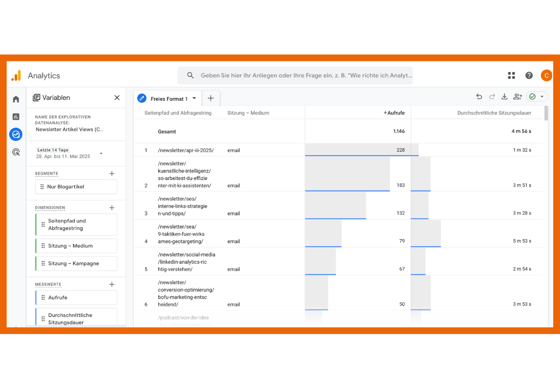Expand the date range dropdown
This screenshot has width=560, height=392.
pos(101,153)
